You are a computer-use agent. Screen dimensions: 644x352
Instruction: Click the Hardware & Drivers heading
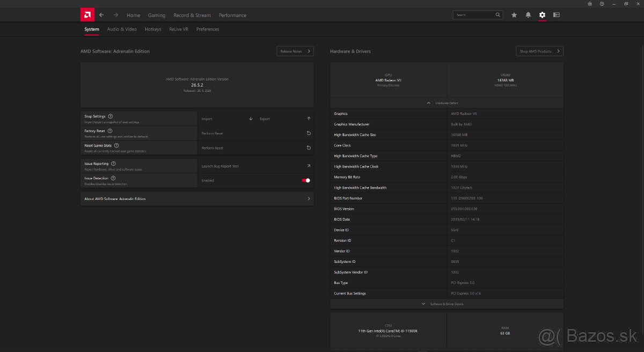(x=350, y=52)
